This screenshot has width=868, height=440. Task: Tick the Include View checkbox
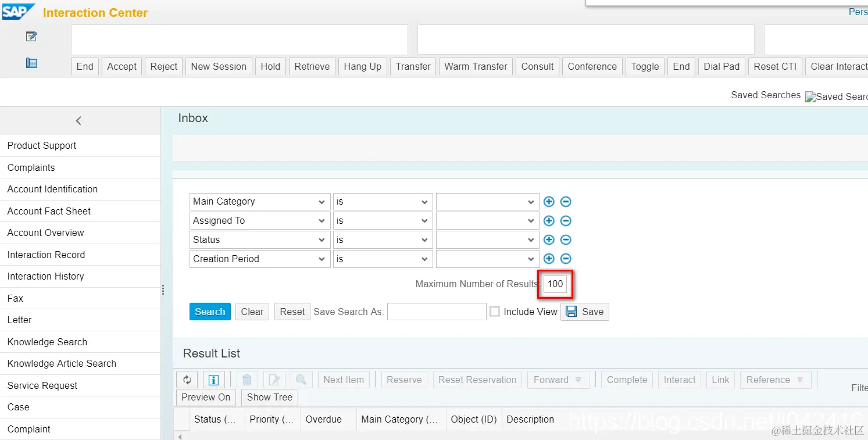pyautogui.click(x=495, y=312)
